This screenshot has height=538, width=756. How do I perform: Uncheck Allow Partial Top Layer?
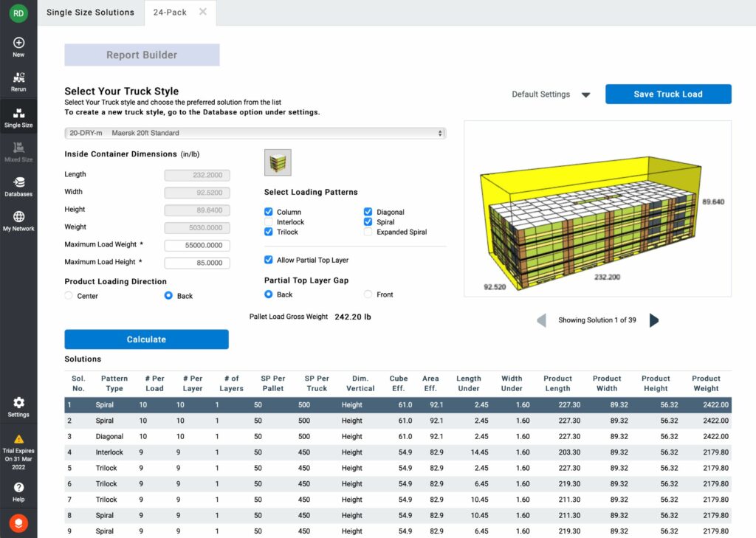[x=269, y=260]
